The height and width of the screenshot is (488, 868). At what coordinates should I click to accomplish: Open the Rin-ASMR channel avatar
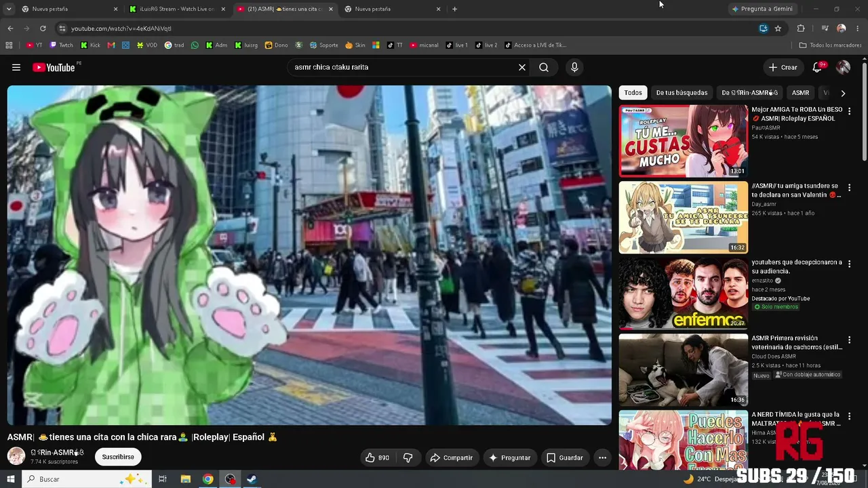tap(16, 456)
